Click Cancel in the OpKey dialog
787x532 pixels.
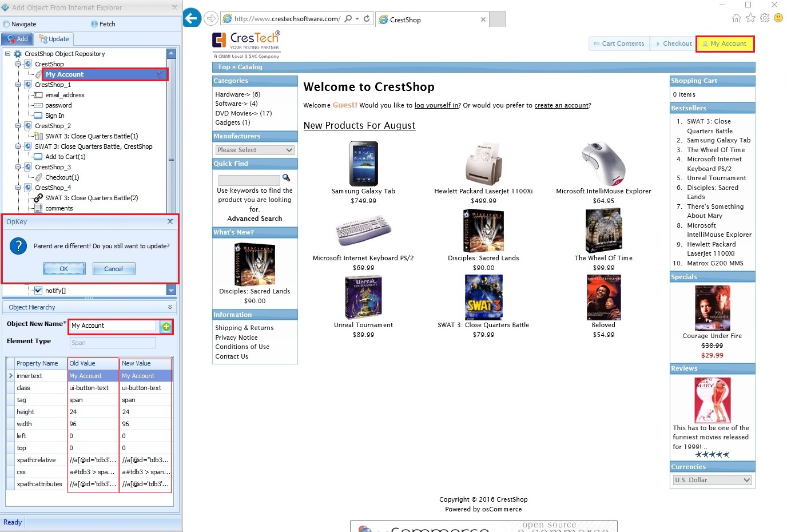(x=114, y=269)
